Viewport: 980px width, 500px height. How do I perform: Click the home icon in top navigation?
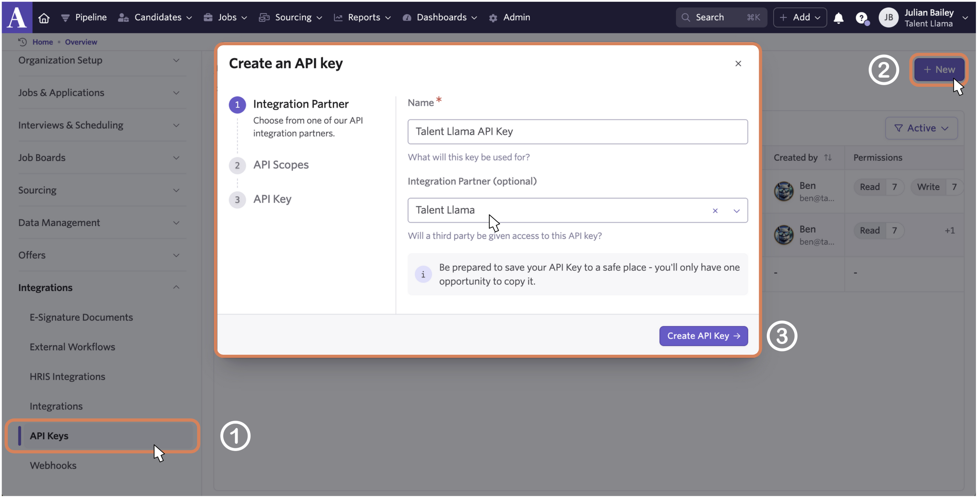44,18
